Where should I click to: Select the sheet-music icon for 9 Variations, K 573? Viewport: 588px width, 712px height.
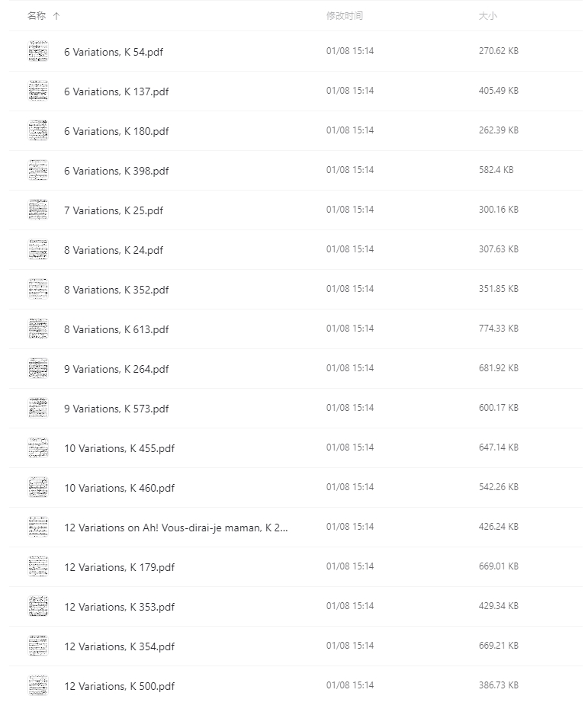[x=37, y=408]
